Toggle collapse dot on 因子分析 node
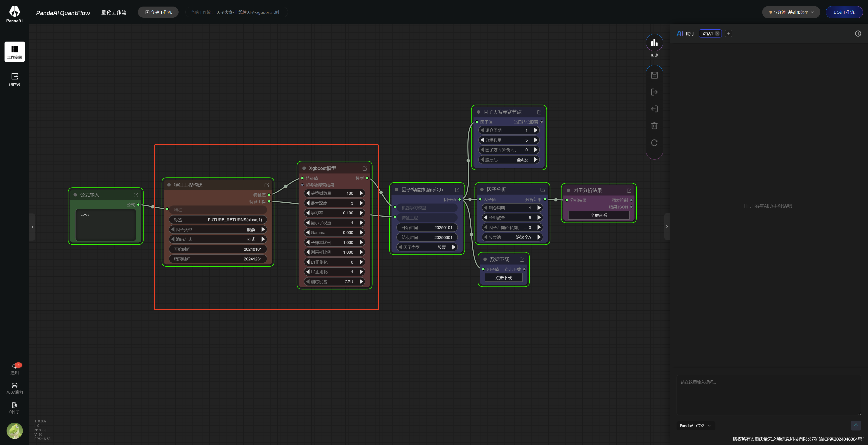This screenshot has width=868, height=445. [x=482, y=190]
